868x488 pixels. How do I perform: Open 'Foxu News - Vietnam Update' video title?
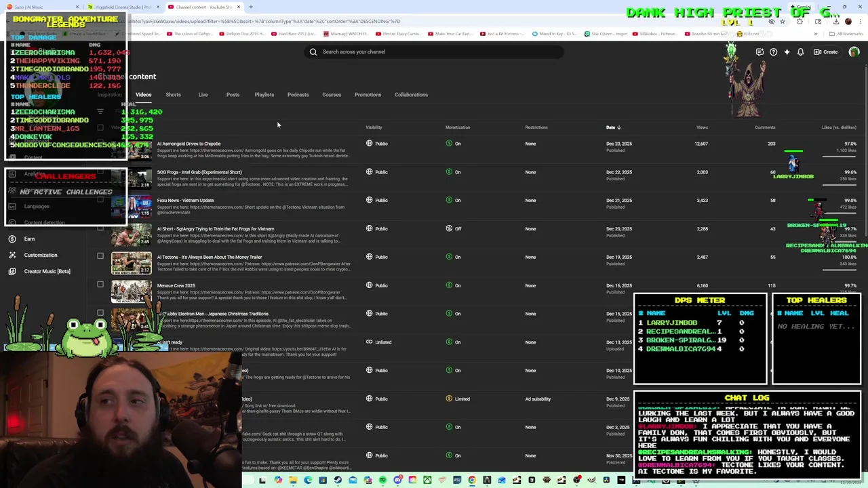pos(185,201)
